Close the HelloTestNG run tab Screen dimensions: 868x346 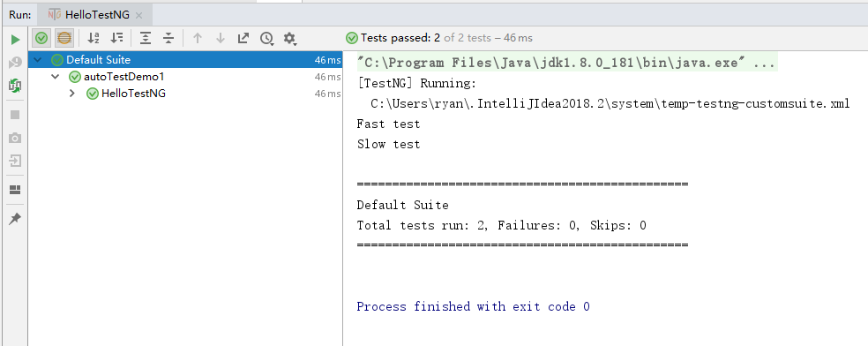tap(139, 16)
